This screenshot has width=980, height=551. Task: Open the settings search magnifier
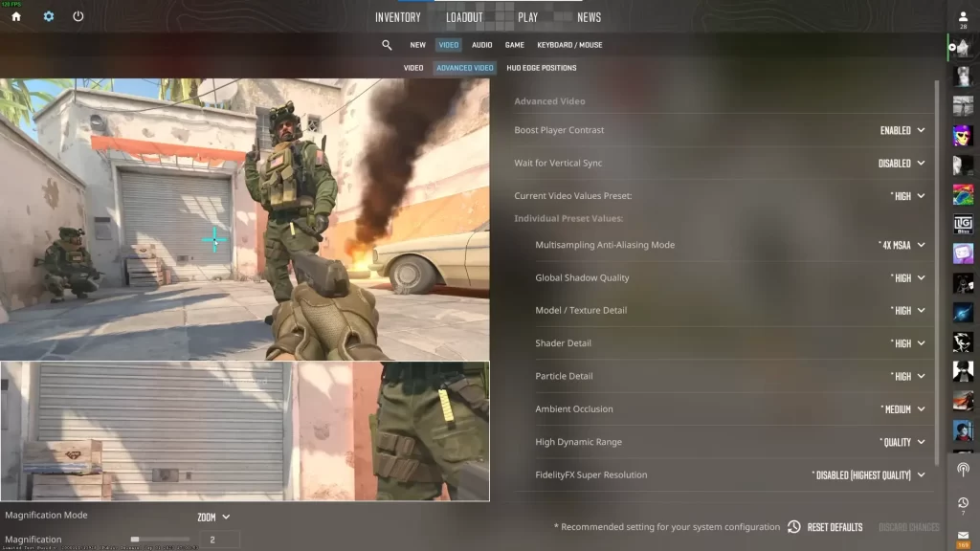(x=387, y=45)
